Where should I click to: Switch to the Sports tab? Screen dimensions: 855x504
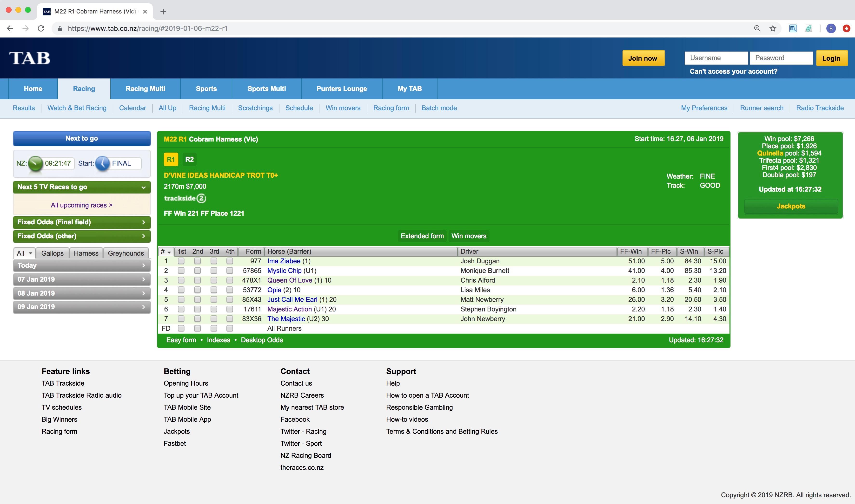click(x=206, y=89)
